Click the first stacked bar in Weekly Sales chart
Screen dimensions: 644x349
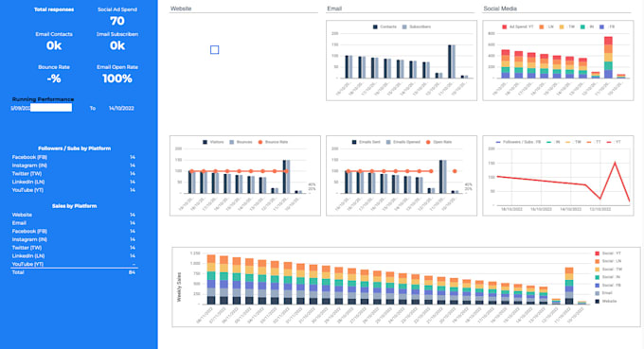211,279
